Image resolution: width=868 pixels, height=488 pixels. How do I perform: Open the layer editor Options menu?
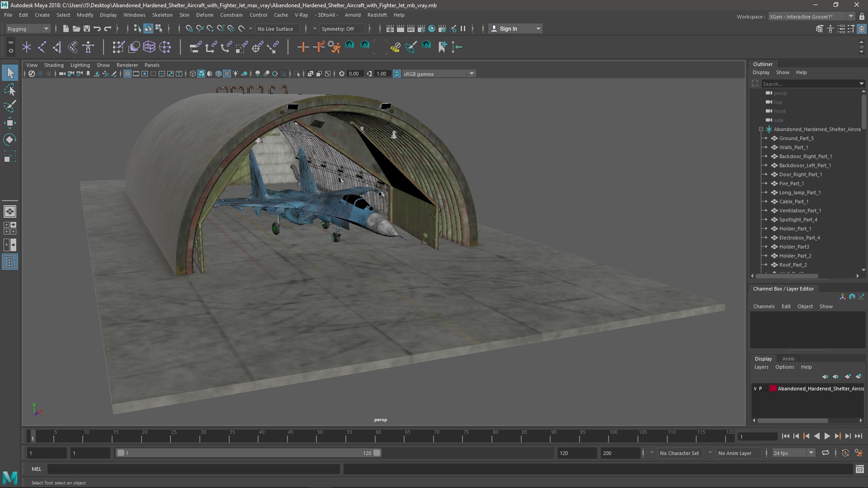tap(784, 367)
